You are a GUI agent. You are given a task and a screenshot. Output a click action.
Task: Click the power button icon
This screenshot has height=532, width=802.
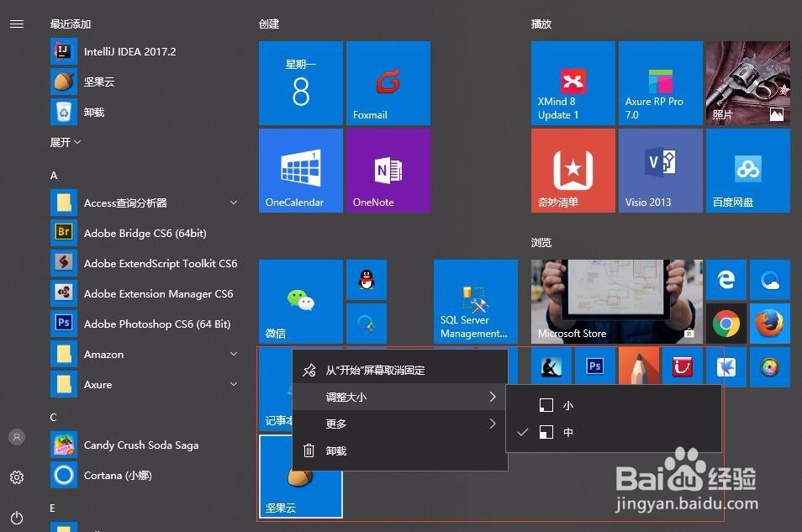(x=17, y=518)
